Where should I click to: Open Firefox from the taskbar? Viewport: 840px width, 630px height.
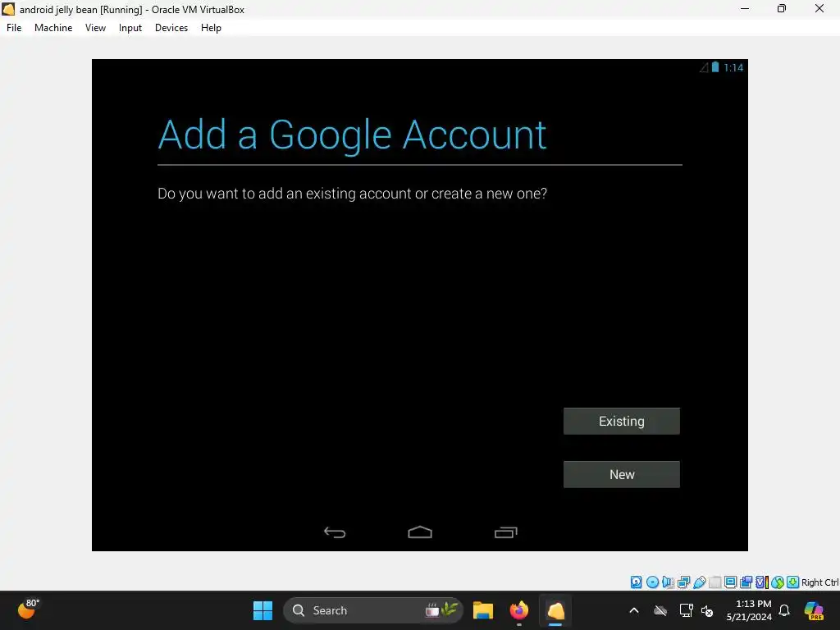tap(518, 610)
